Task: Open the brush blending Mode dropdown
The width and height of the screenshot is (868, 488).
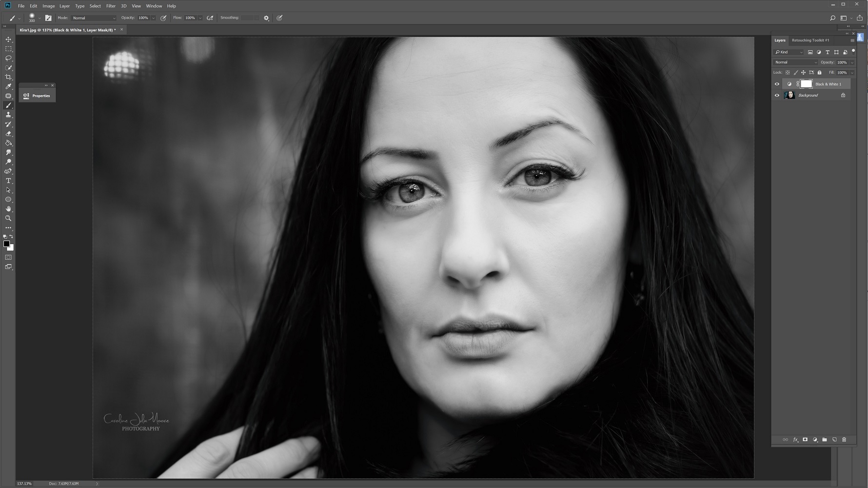Action: (94, 18)
